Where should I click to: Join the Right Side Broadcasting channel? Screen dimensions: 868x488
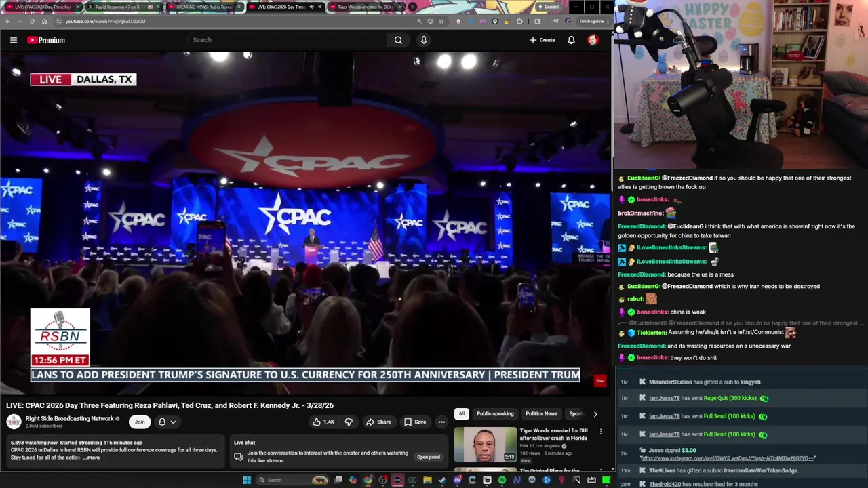coord(140,422)
